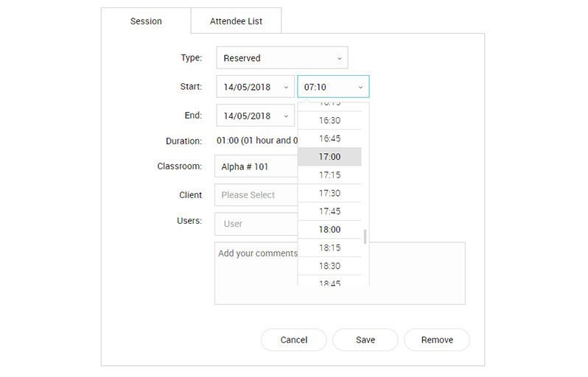
Task: Switch to the Attendee List tab
Action: coord(236,21)
